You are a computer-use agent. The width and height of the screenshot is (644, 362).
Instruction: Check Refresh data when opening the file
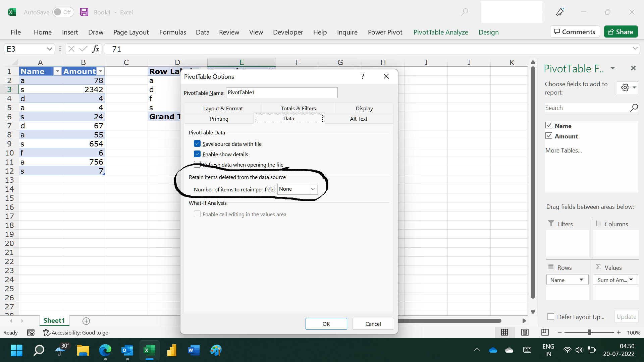[197, 164]
